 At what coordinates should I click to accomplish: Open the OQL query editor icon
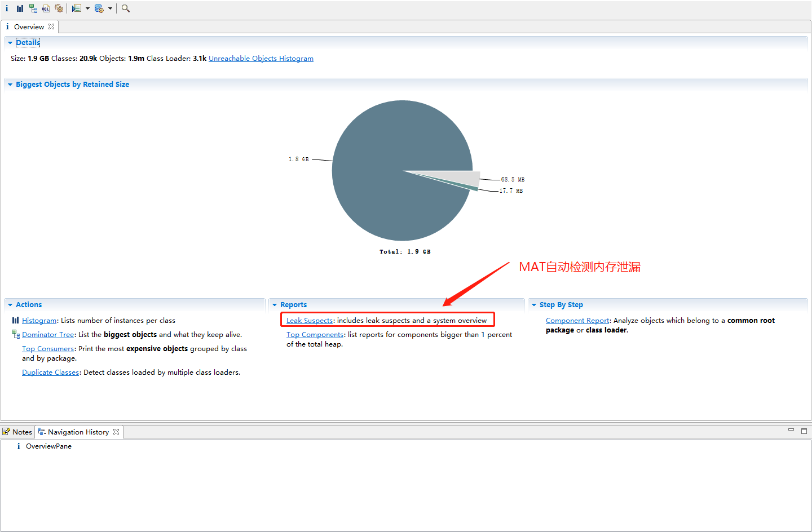(46, 8)
